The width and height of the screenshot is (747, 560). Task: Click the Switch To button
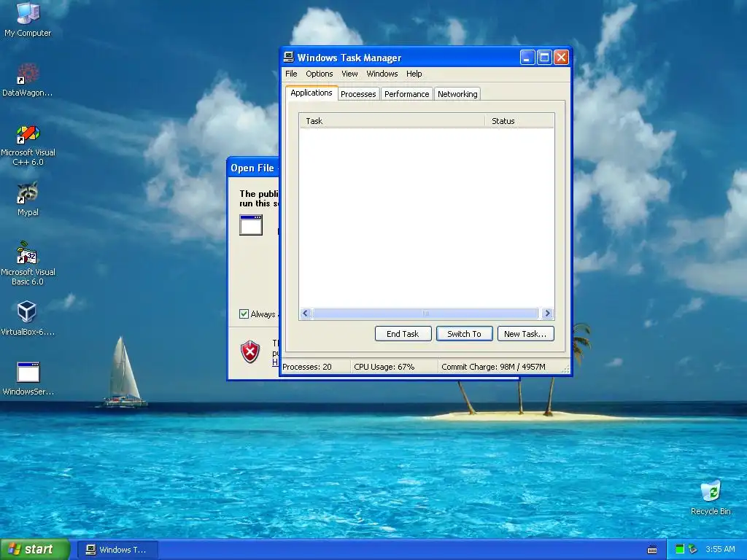pyautogui.click(x=465, y=334)
